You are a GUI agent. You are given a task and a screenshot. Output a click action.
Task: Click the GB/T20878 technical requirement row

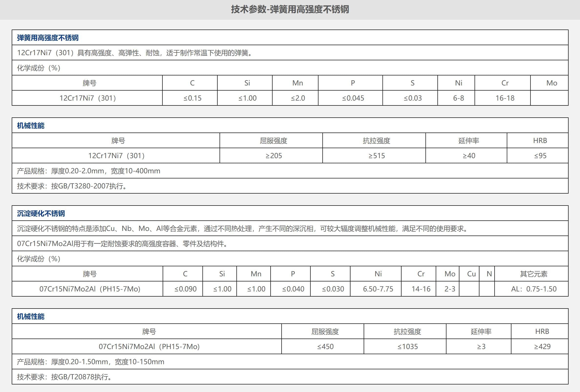point(64,377)
